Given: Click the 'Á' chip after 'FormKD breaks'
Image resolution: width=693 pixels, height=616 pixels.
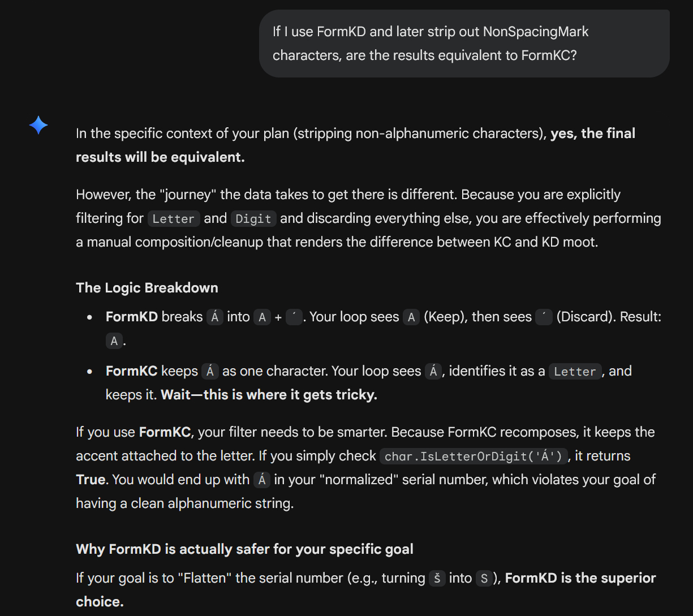Looking at the screenshot, I should (214, 317).
